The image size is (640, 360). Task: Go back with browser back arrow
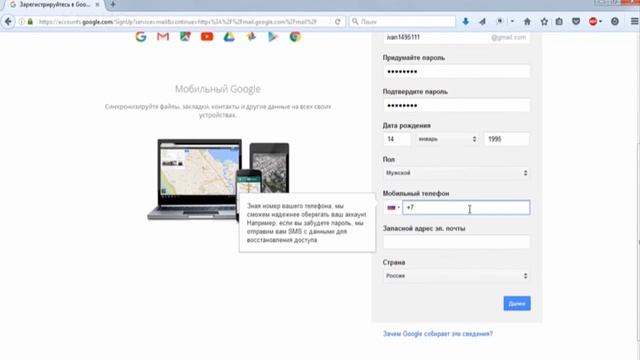point(8,22)
